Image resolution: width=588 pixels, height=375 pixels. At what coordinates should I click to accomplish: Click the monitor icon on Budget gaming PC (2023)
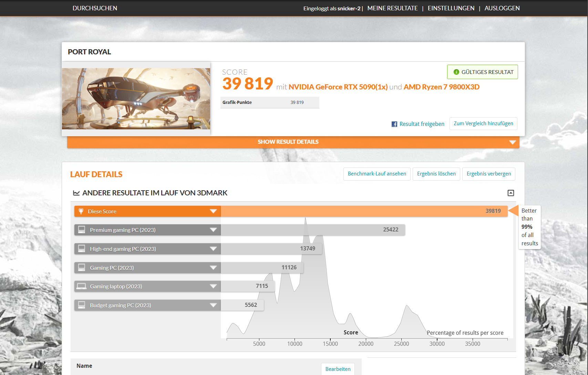(x=82, y=305)
